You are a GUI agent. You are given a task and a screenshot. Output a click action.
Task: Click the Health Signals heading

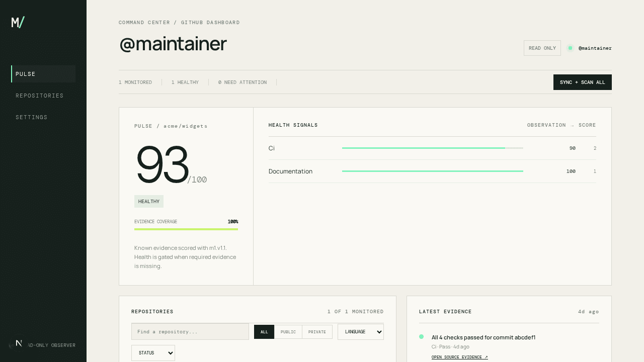(293, 125)
